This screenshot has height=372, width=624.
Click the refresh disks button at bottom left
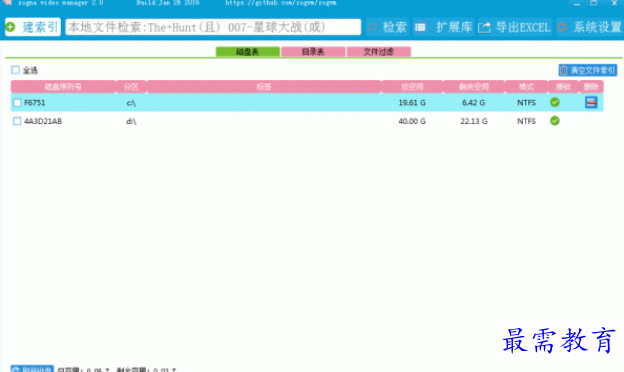(x=32, y=369)
